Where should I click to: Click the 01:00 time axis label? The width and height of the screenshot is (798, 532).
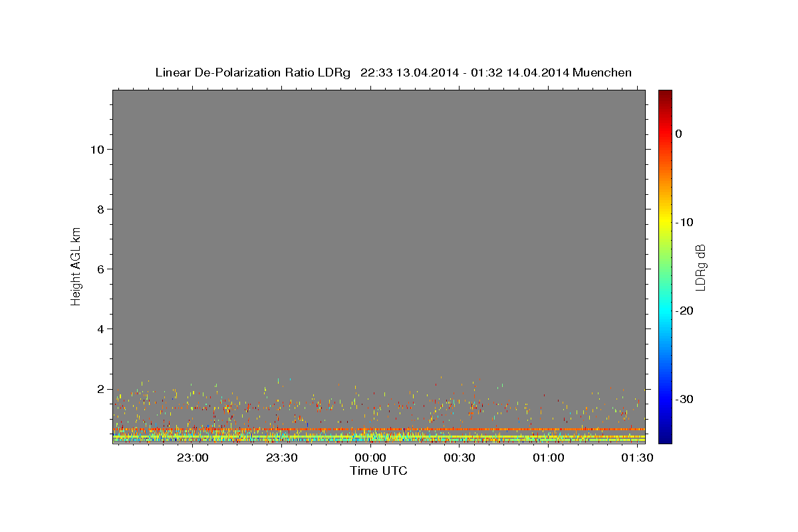[549, 458]
